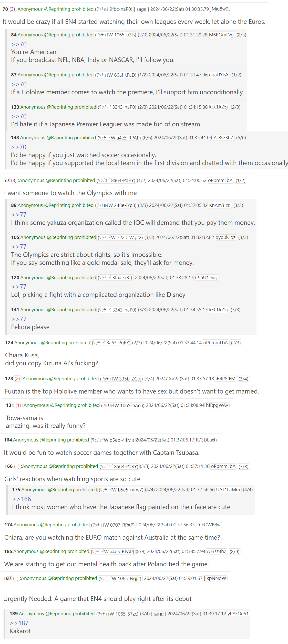Click poster ID 2nEOWB8w on post 174
This screenshot has height=644, width=288.
[x=208, y=525]
